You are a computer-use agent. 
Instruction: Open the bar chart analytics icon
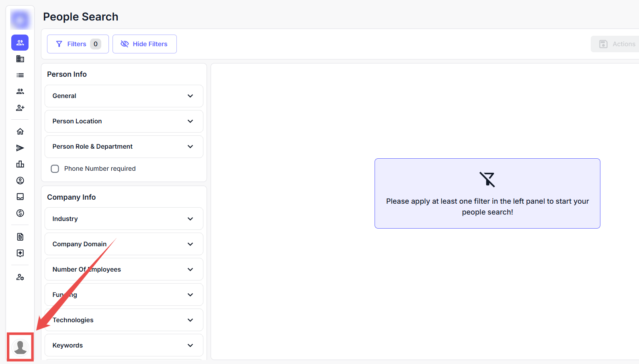[20, 164]
